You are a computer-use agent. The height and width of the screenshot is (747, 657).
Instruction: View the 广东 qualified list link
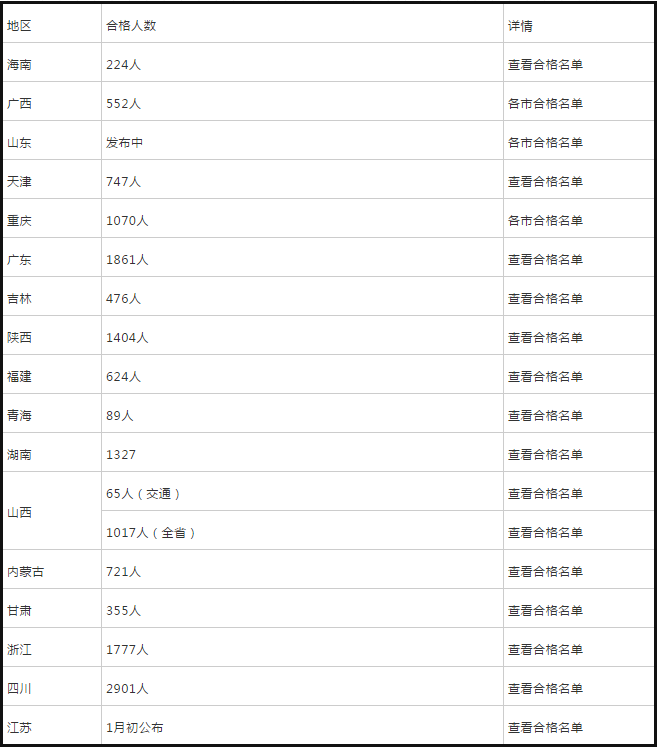(545, 260)
